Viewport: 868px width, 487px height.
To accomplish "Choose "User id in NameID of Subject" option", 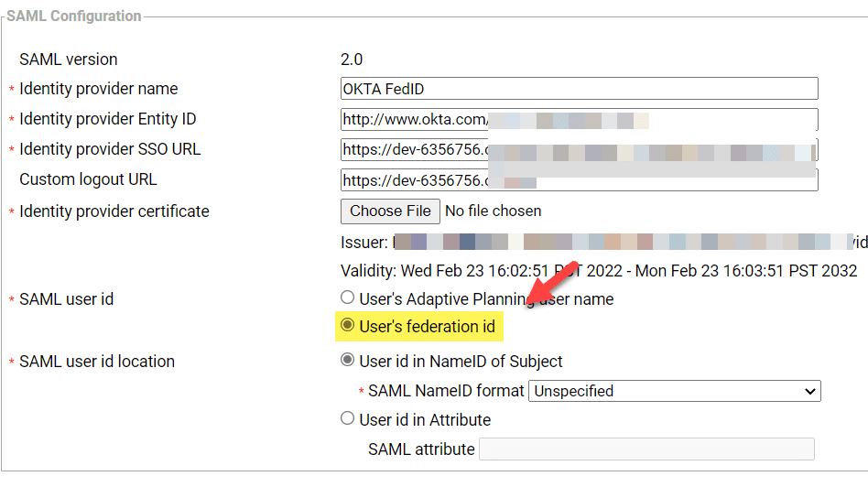I will point(347,360).
